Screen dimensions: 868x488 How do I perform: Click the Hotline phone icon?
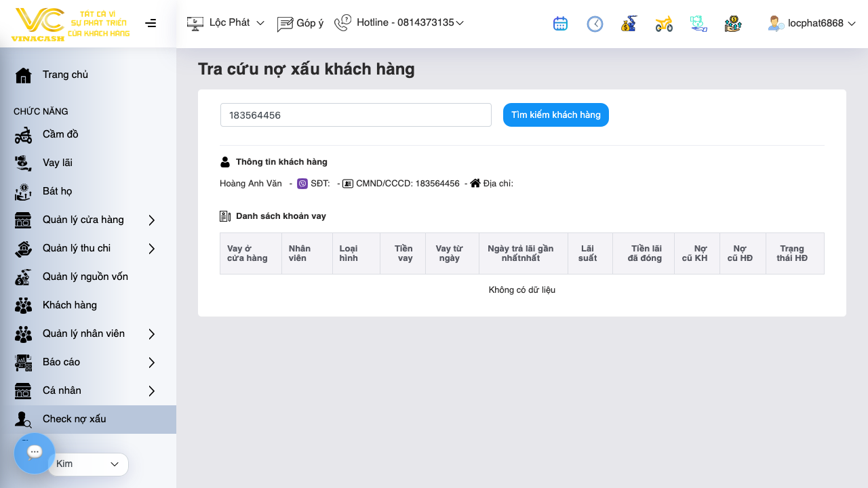click(x=342, y=22)
